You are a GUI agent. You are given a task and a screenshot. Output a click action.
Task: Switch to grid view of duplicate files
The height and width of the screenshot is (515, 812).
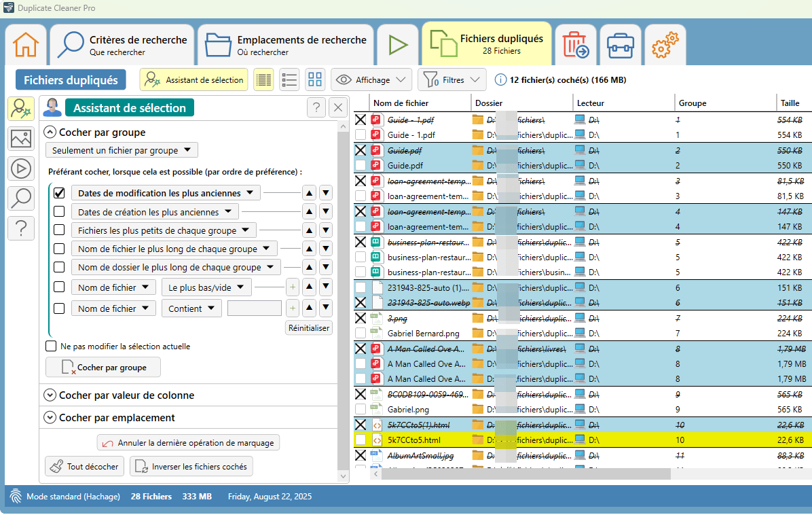314,79
